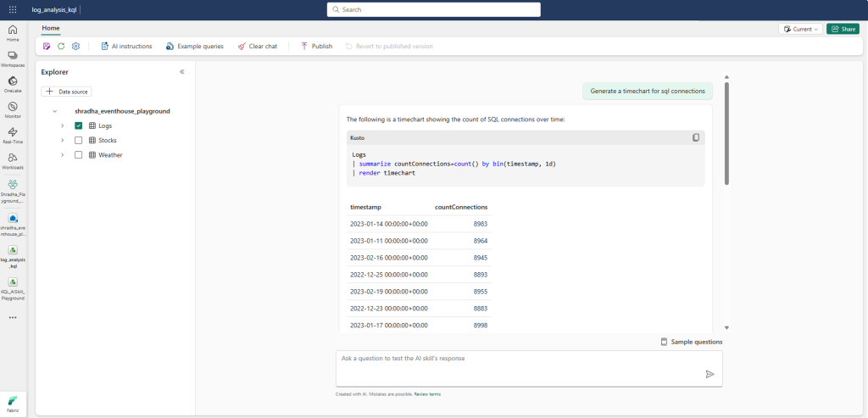Open the Current version dropdown
Image resolution: width=868 pixels, height=418 pixels.
[x=800, y=29]
